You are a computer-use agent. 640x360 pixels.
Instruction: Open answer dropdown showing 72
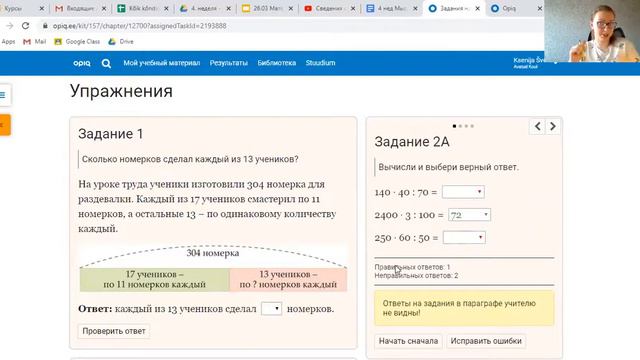point(469,215)
